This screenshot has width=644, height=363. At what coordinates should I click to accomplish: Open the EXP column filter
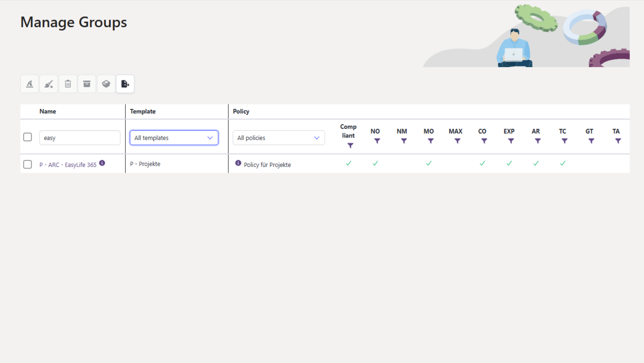[x=511, y=141]
